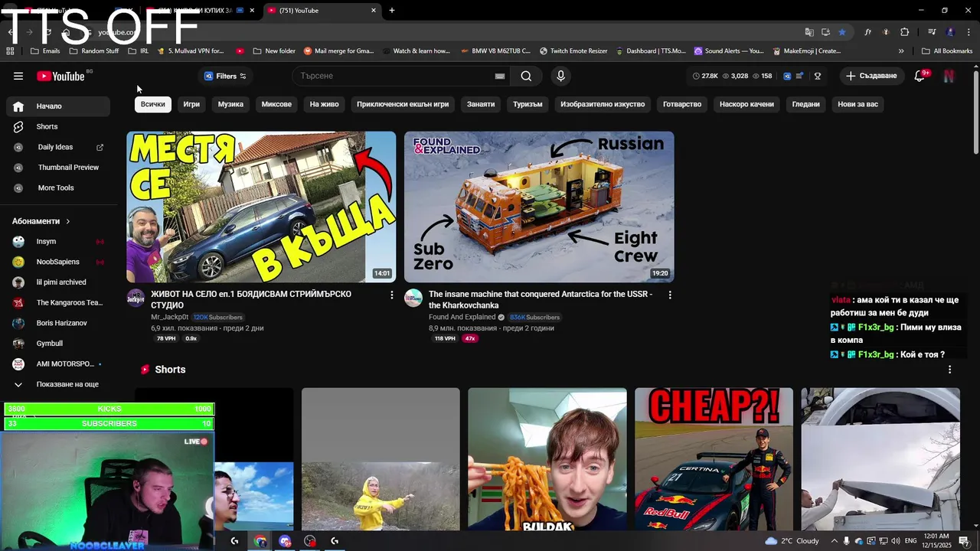Open the Mr_Jackp0t channel name
This screenshot has height=551, width=980.
(x=169, y=317)
